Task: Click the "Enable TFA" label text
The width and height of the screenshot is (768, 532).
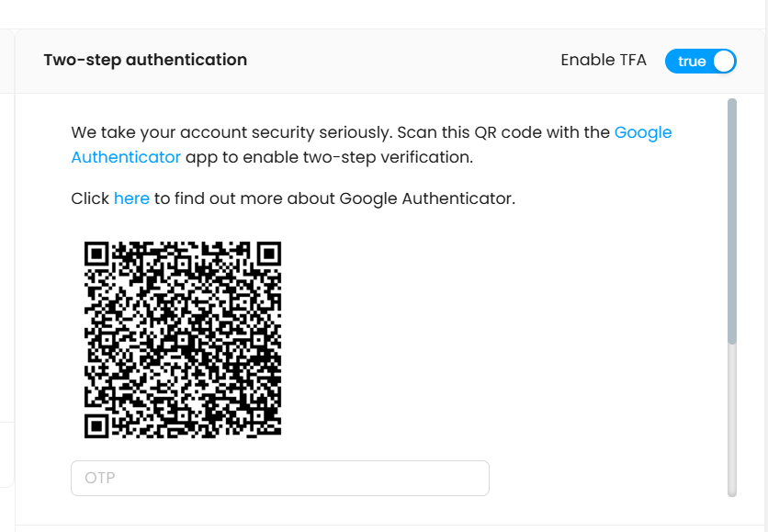Action: coord(604,61)
